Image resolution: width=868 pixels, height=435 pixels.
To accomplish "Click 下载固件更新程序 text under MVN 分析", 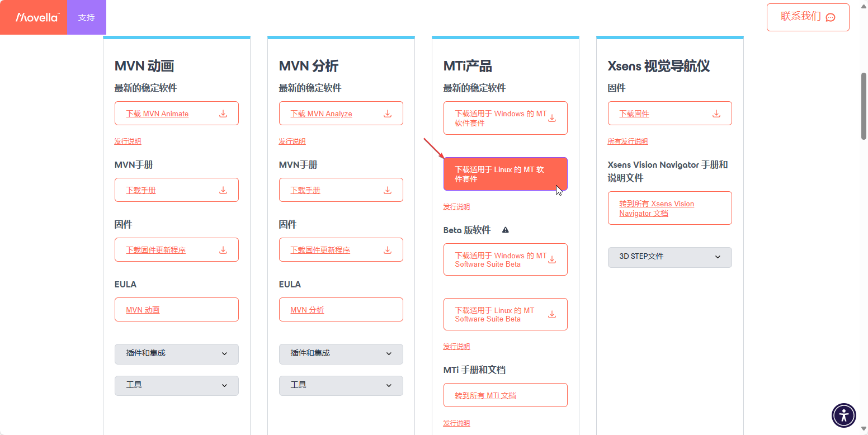I will [x=320, y=250].
